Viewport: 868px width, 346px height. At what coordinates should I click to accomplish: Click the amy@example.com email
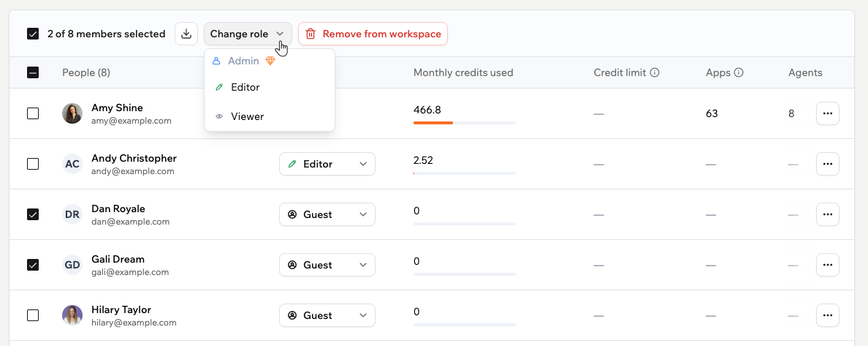coord(132,120)
